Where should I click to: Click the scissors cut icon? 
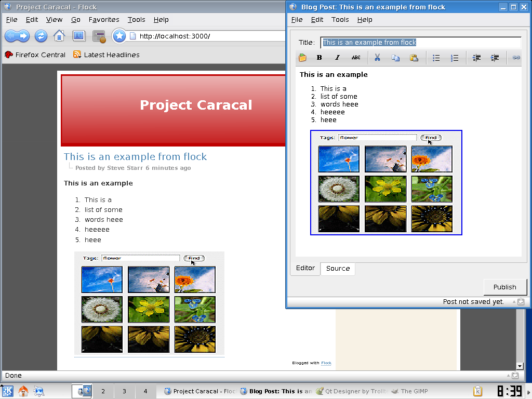pos(377,58)
